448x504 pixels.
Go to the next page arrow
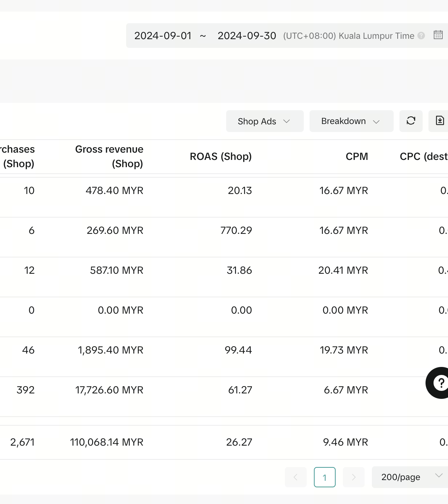pyautogui.click(x=353, y=477)
